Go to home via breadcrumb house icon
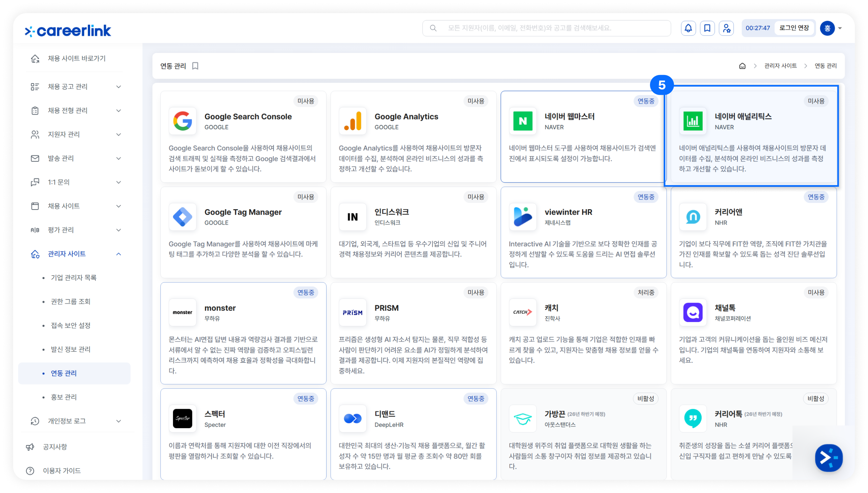Screen dimensions: 868x493 click(x=742, y=66)
